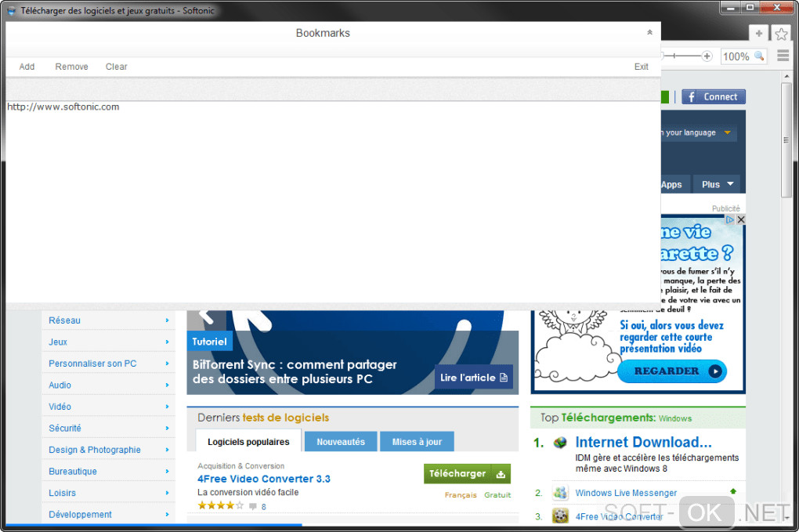This screenshot has height=532, width=799.
Task: Switch to Nouveautés tab
Action: (x=341, y=442)
